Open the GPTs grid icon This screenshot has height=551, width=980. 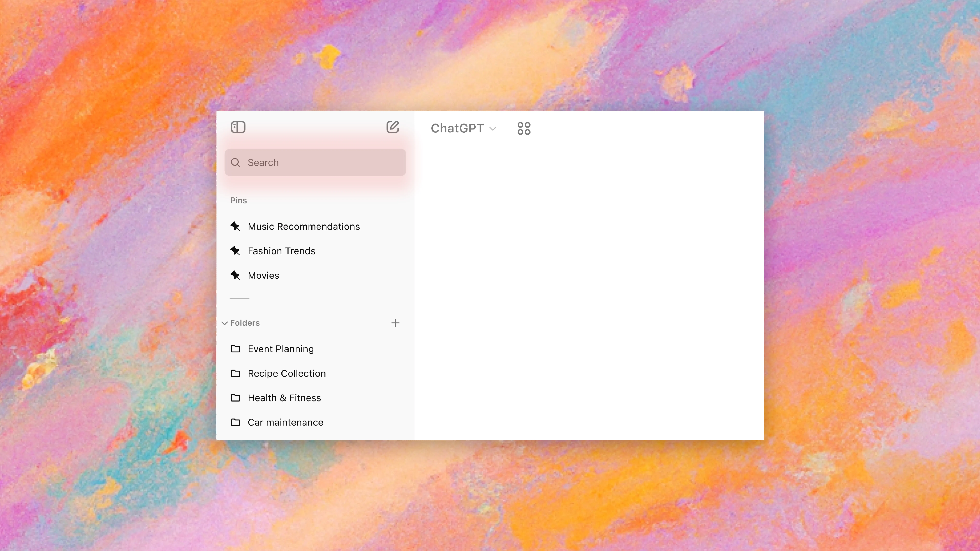[x=524, y=129]
